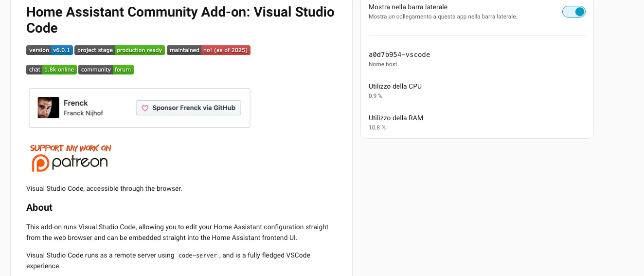Open the 'Support my work on Patreon' banner
The width and height of the screenshot is (644, 276).
click(71, 157)
